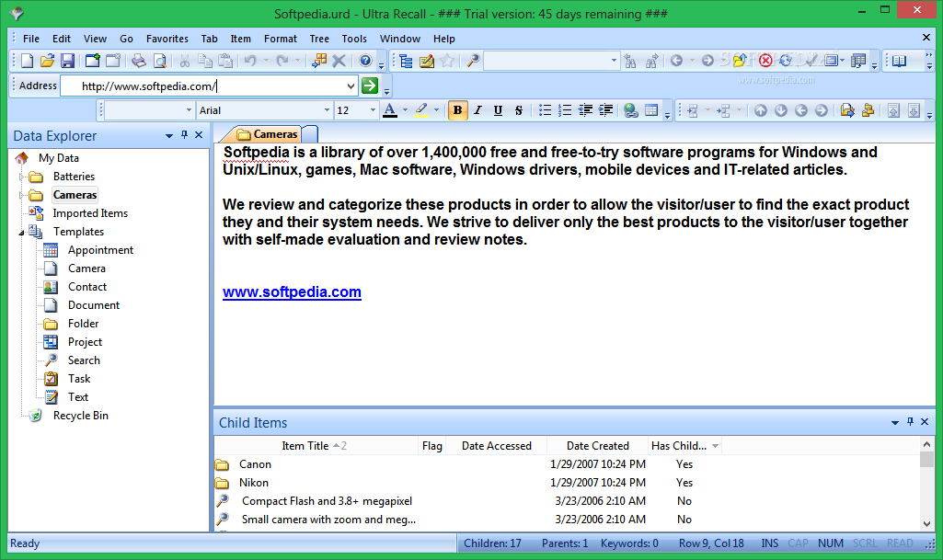Screen dimensions: 943x560
Task: Click the Flag column header
Action: pyautogui.click(x=432, y=446)
